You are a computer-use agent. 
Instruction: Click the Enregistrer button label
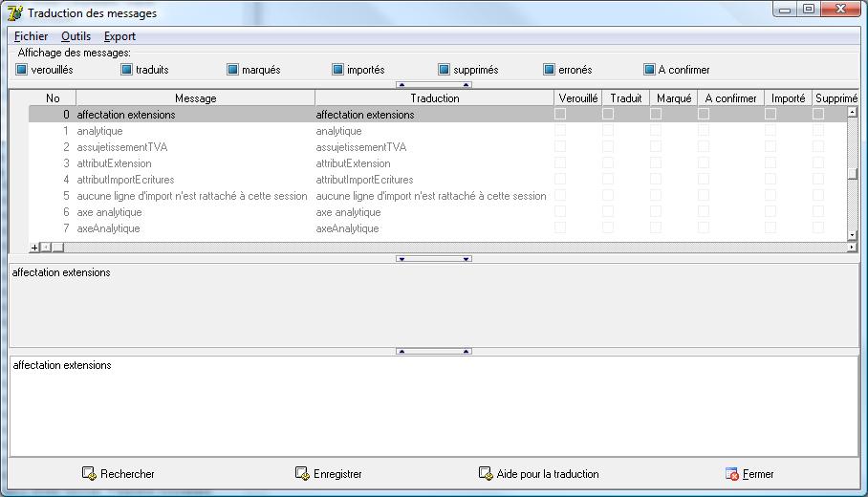click(337, 474)
